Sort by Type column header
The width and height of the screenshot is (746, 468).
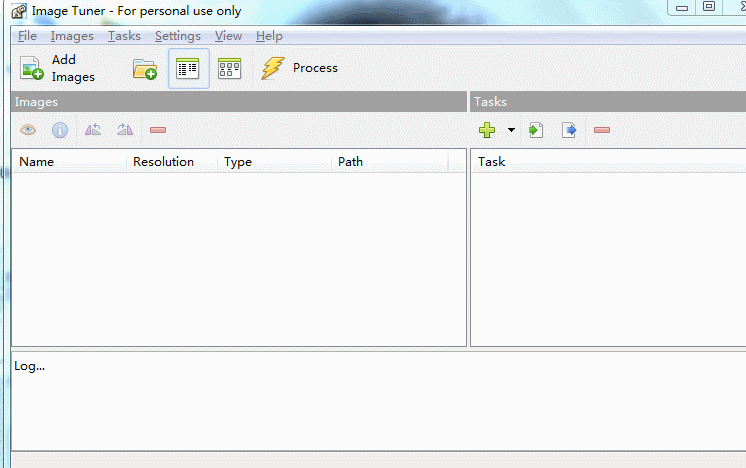[275, 162]
